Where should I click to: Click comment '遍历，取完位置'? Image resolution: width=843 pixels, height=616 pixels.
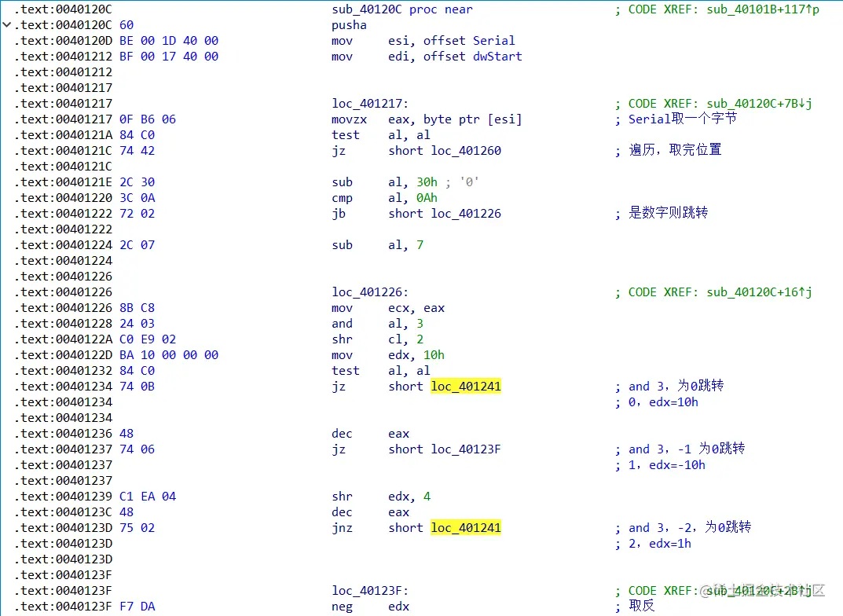[675, 150]
